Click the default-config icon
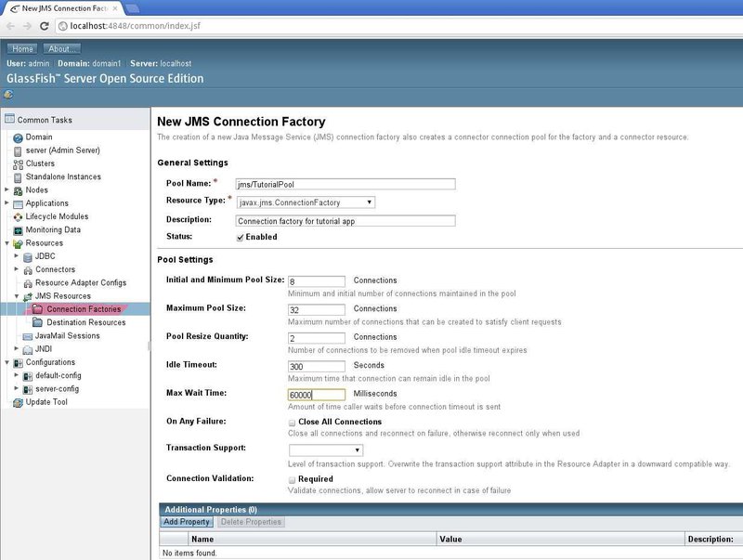 point(28,377)
